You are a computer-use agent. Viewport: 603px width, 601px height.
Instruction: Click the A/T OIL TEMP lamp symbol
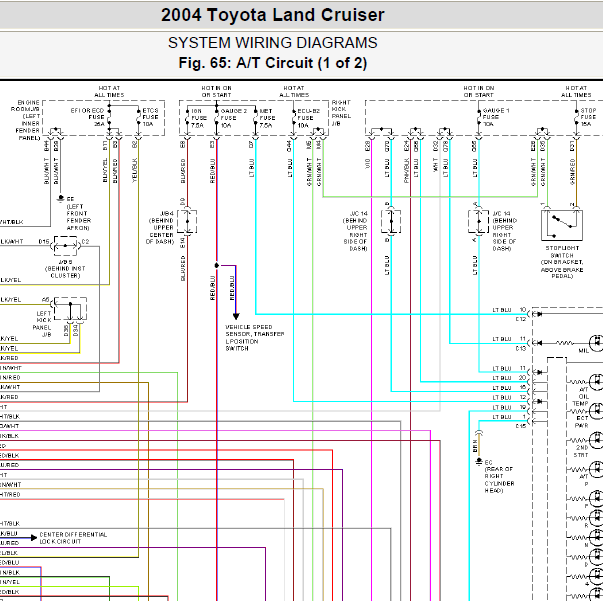(597, 381)
